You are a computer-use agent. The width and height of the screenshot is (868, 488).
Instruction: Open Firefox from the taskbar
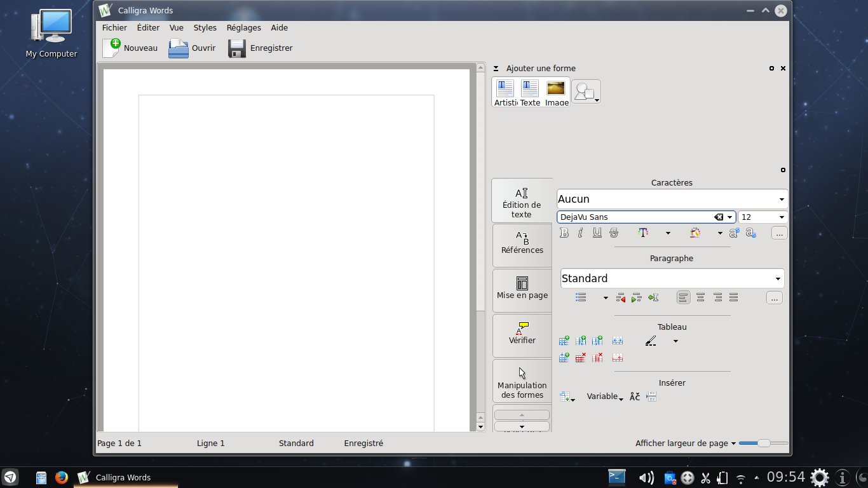pyautogui.click(x=61, y=477)
